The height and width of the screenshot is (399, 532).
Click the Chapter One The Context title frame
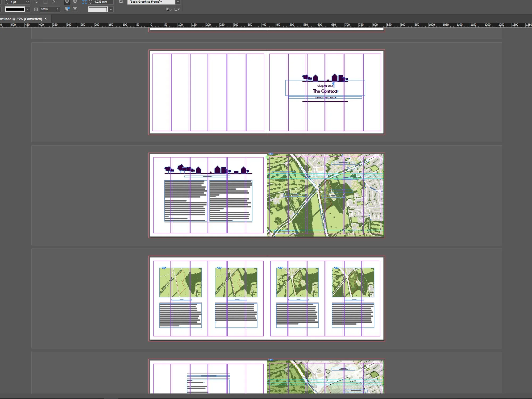(x=325, y=89)
